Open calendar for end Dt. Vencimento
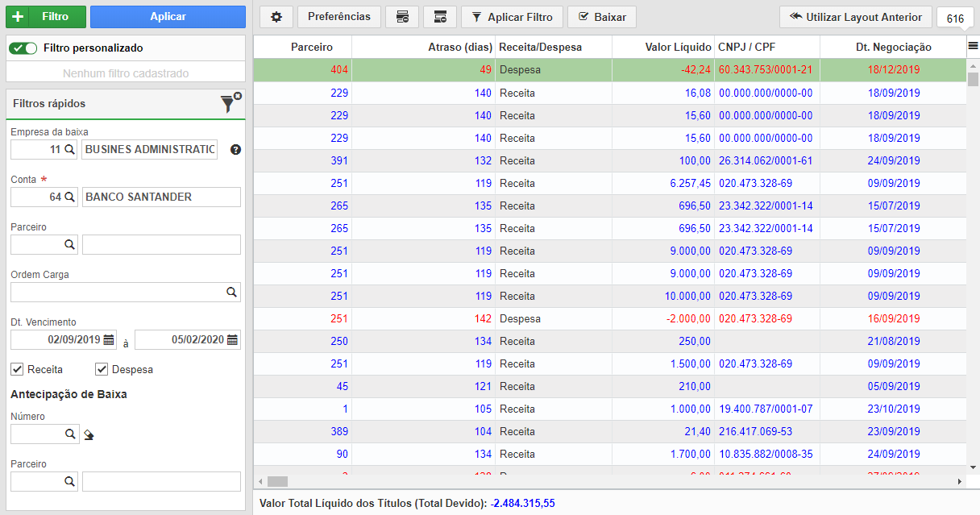980x515 pixels. 232,340
